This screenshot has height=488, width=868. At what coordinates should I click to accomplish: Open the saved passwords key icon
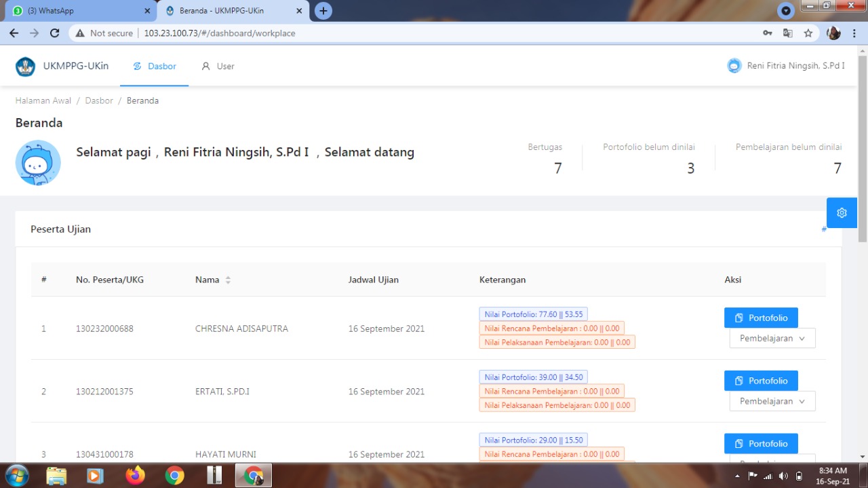[x=767, y=33]
